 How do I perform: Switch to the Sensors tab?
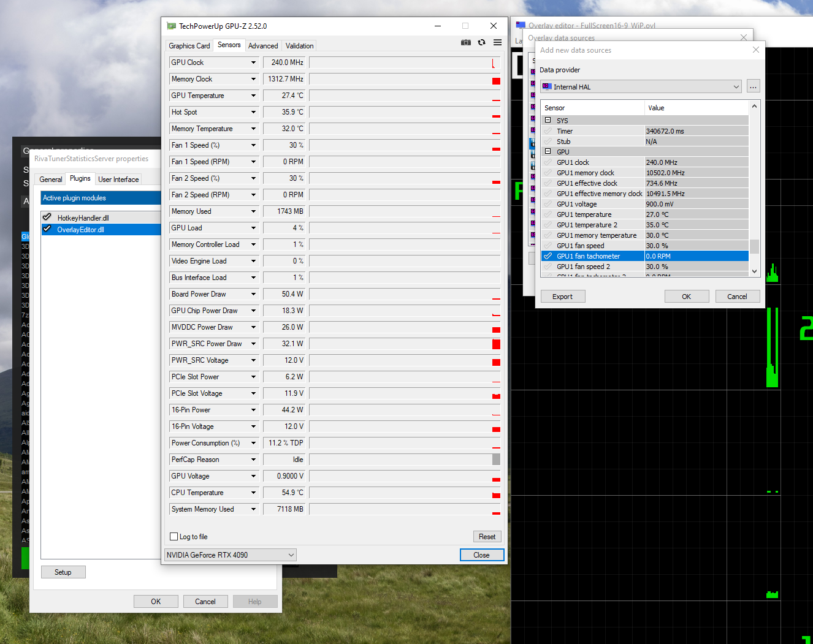[229, 45]
